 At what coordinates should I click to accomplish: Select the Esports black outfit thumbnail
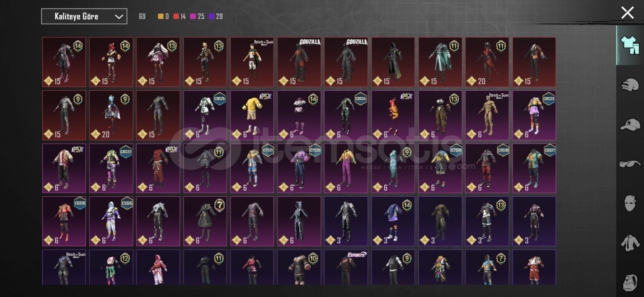(x=346, y=267)
